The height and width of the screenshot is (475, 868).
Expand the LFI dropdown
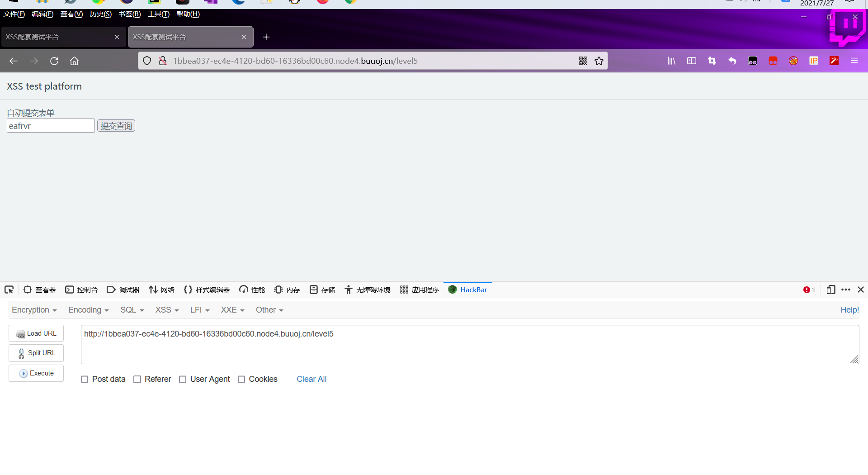[x=200, y=310]
